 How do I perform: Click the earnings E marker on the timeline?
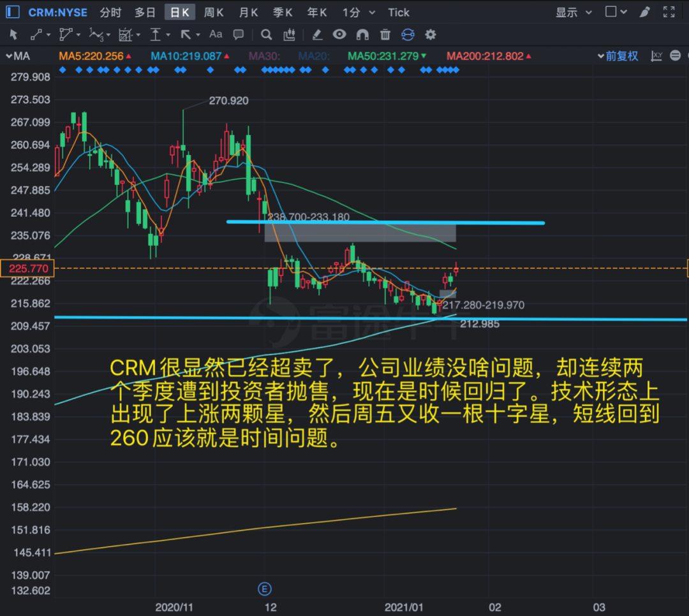pos(265,589)
